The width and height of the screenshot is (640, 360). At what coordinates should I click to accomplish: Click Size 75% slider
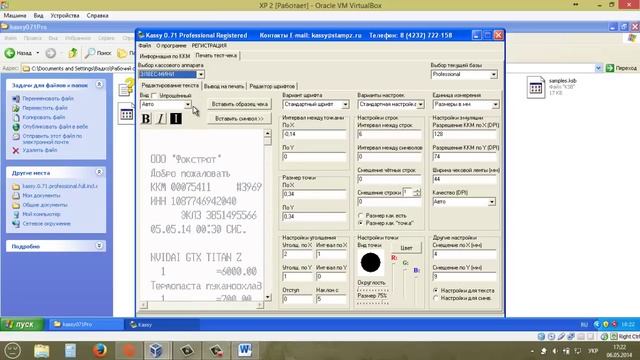(372, 302)
